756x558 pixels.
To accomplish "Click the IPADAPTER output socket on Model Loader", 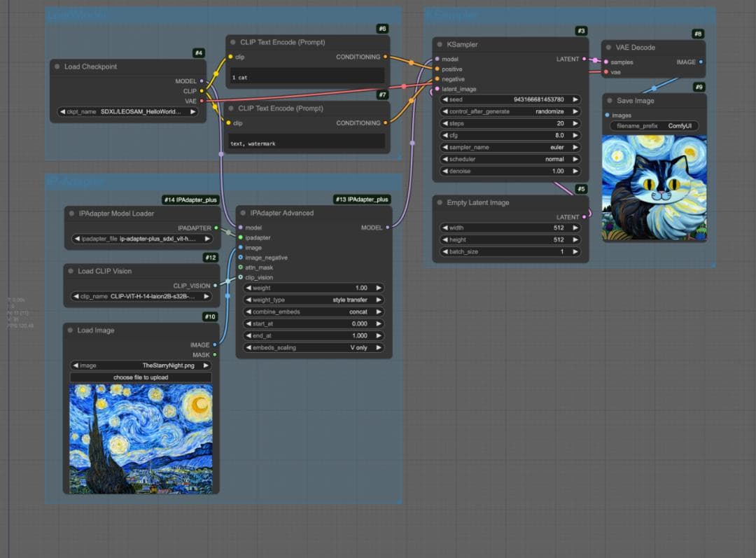I will pyautogui.click(x=216, y=228).
